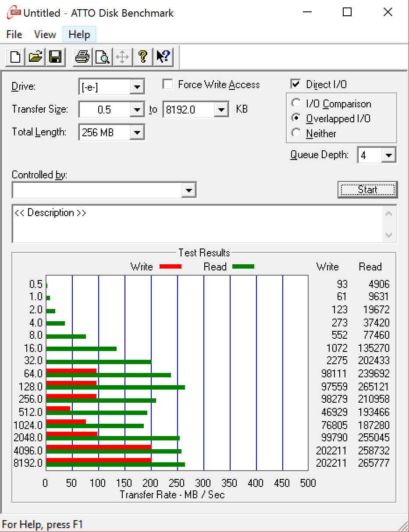Enable the Force Write Access checkbox

(167, 84)
